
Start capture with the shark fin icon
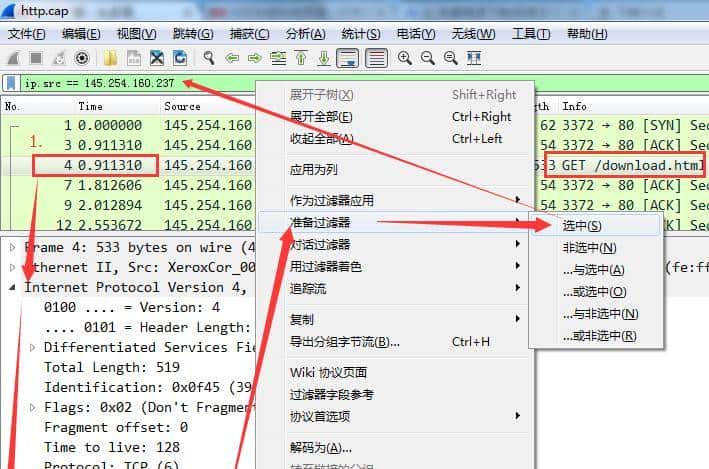(x=14, y=58)
